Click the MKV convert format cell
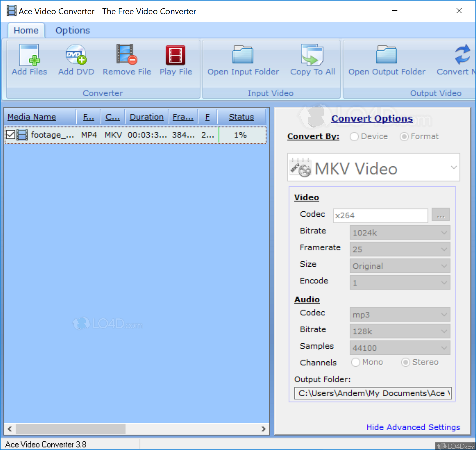This screenshot has width=476, height=450. [113, 135]
